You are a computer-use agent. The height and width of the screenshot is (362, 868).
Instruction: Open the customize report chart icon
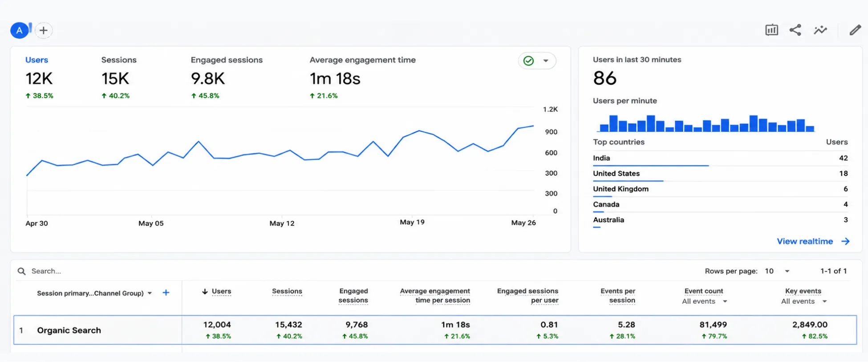click(771, 30)
